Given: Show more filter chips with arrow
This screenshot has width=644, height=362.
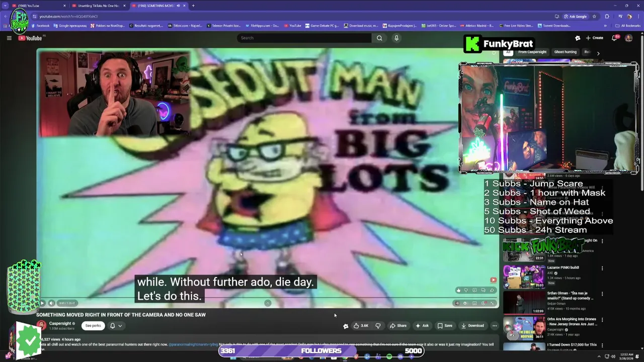Looking at the screenshot, I should 598,53.
